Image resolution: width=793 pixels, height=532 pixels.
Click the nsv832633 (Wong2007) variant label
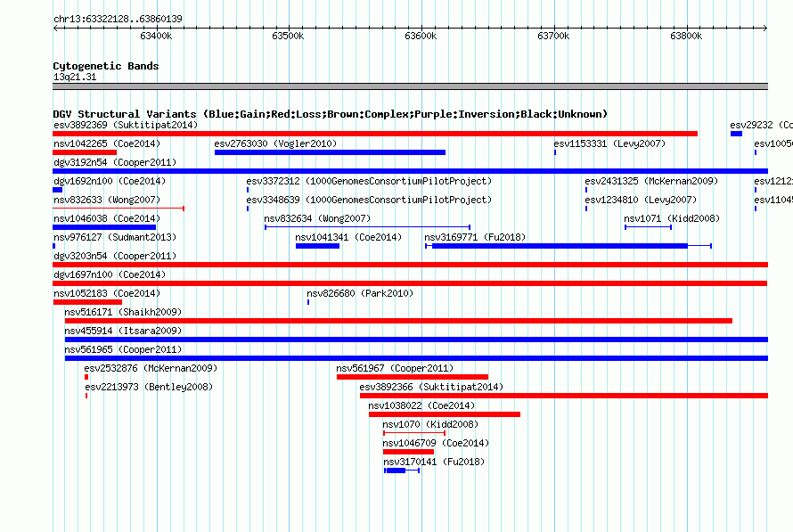pos(107,200)
